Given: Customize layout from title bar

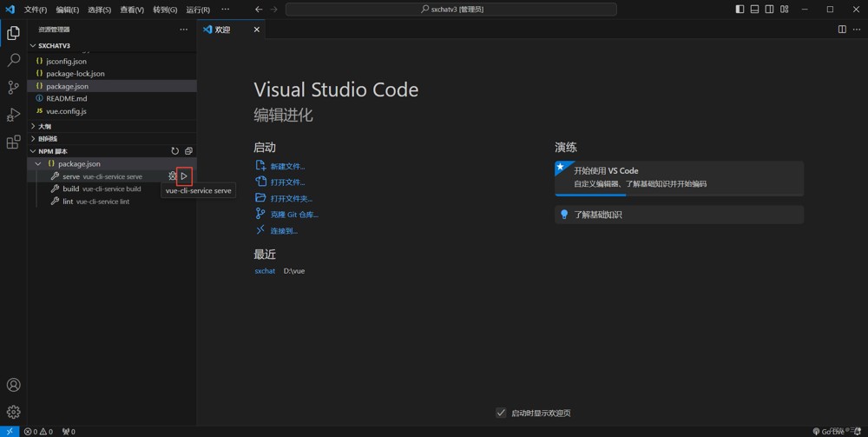Looking at the screenshot, I should tap(785, 10).
